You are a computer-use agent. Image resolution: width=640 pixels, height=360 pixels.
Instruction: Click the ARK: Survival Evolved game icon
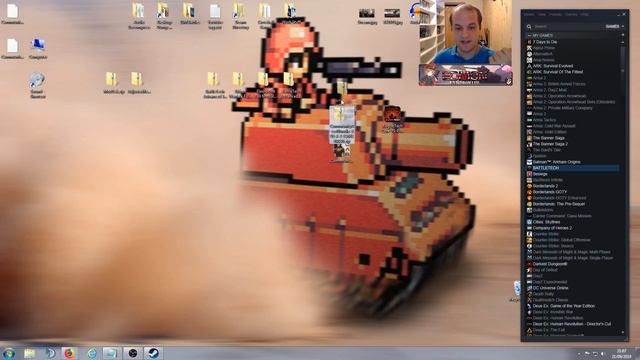(529, 66)
